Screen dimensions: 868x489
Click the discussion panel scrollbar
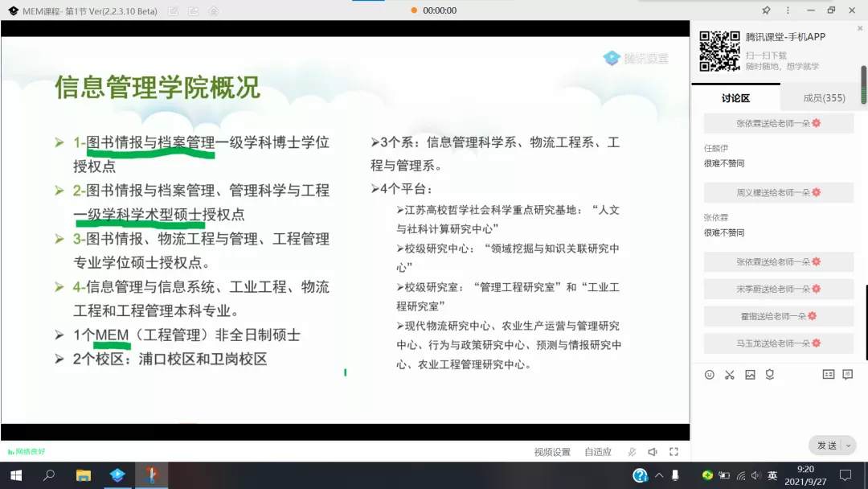click(864, 84)
